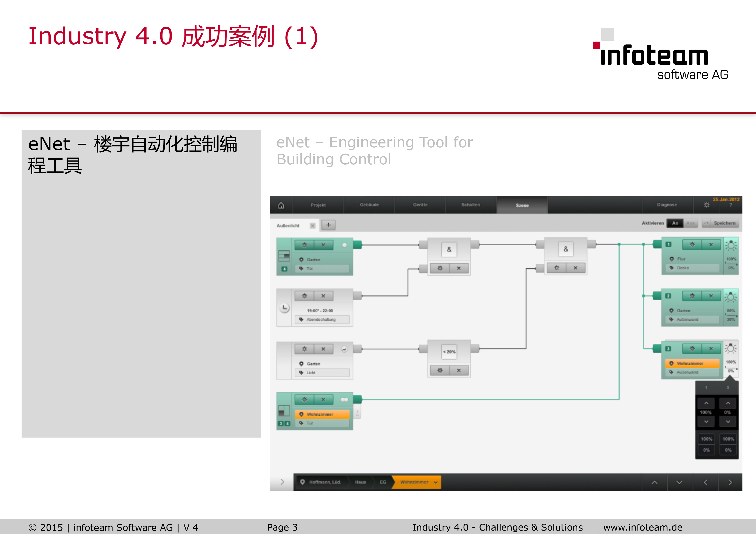Decrease the right dimming value in popup
The width and height of the screenshot is (756, 534).
728,422
